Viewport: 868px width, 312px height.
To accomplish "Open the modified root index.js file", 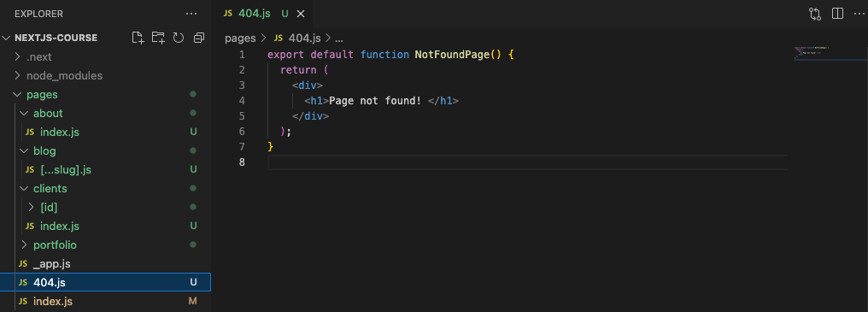I will [53, 302].
